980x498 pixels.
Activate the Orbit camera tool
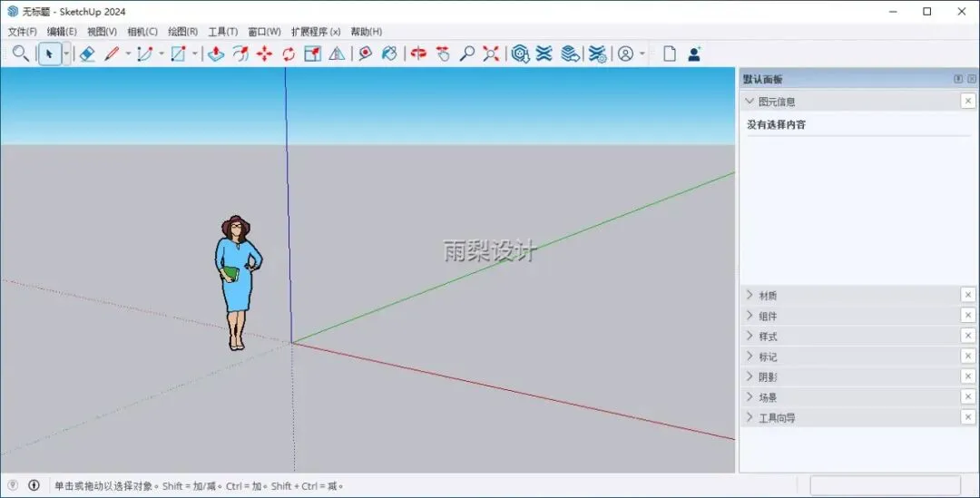[418, 54]
